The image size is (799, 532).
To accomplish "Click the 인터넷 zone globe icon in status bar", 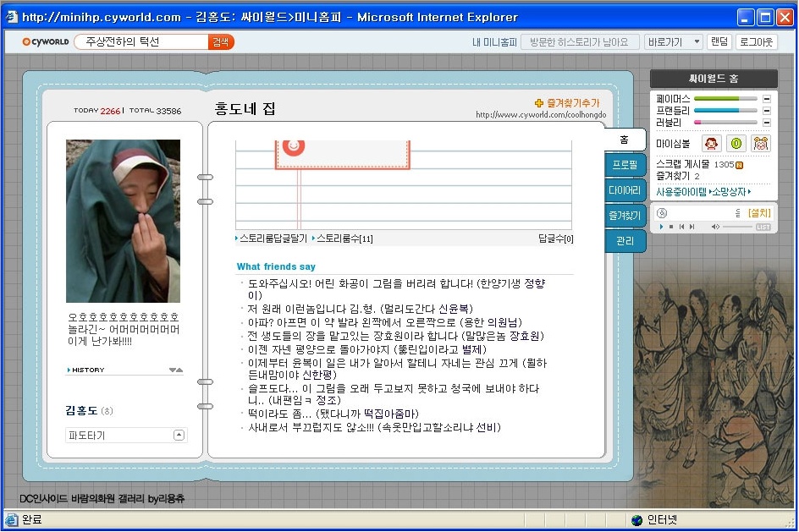I will tap(636, 520).
